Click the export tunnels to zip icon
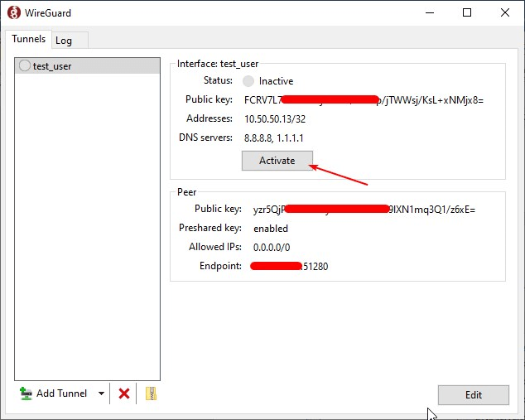 (151, 393)
